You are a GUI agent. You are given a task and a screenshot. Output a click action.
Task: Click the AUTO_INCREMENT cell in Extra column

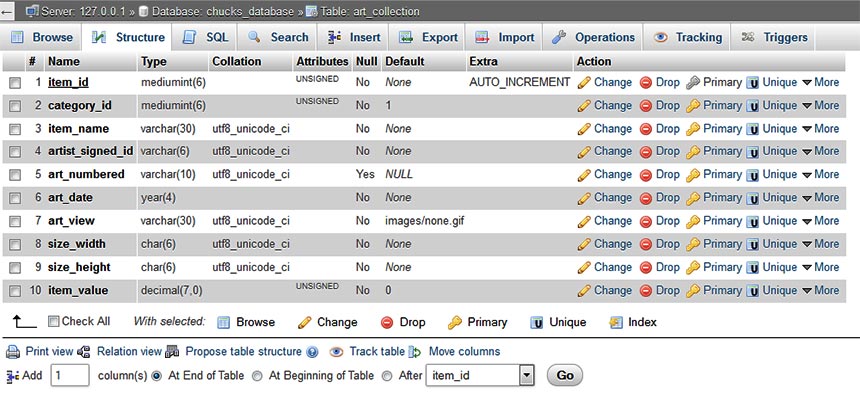(x=519, y=83)
